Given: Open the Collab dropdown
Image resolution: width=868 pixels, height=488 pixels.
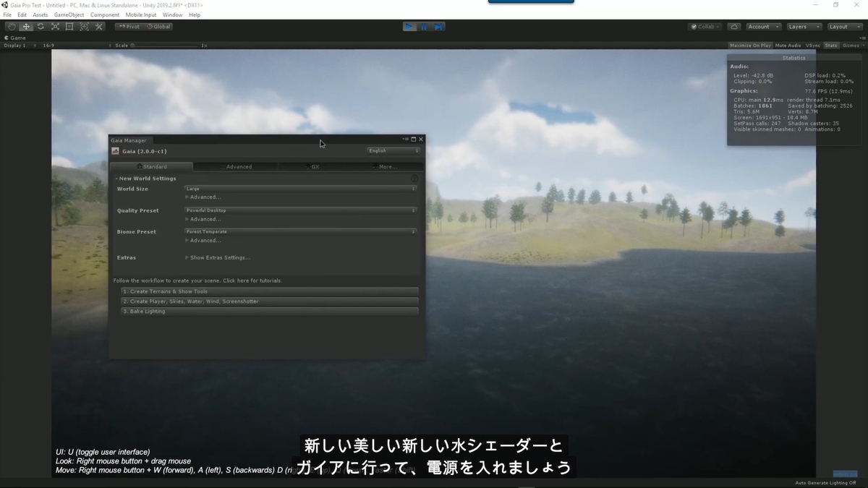Looking at the screenshot, I should (705, 27).
